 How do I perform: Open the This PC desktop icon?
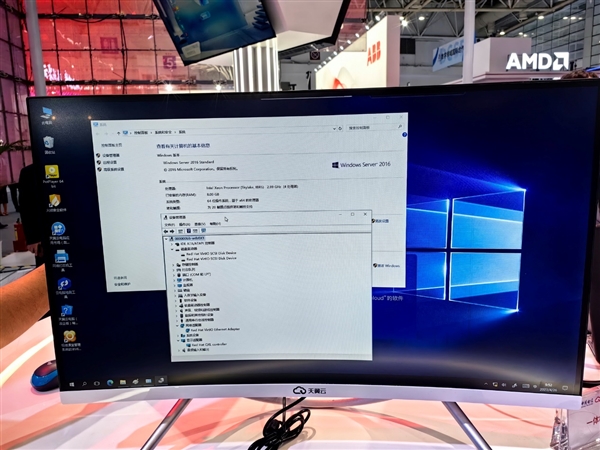tap(47, 116)
